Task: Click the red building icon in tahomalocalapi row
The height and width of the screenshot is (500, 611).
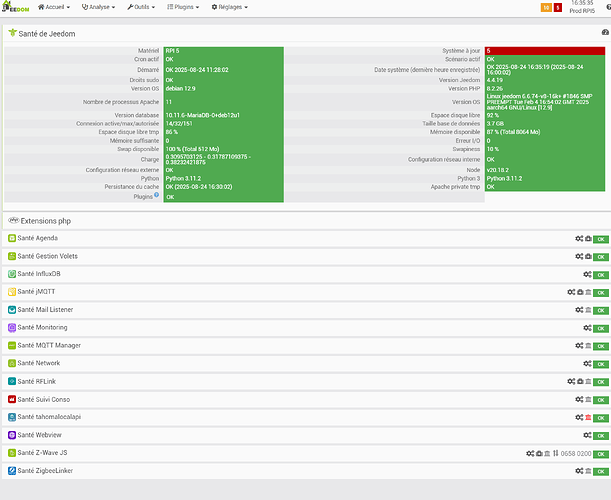Action: [x=588, y=417]
